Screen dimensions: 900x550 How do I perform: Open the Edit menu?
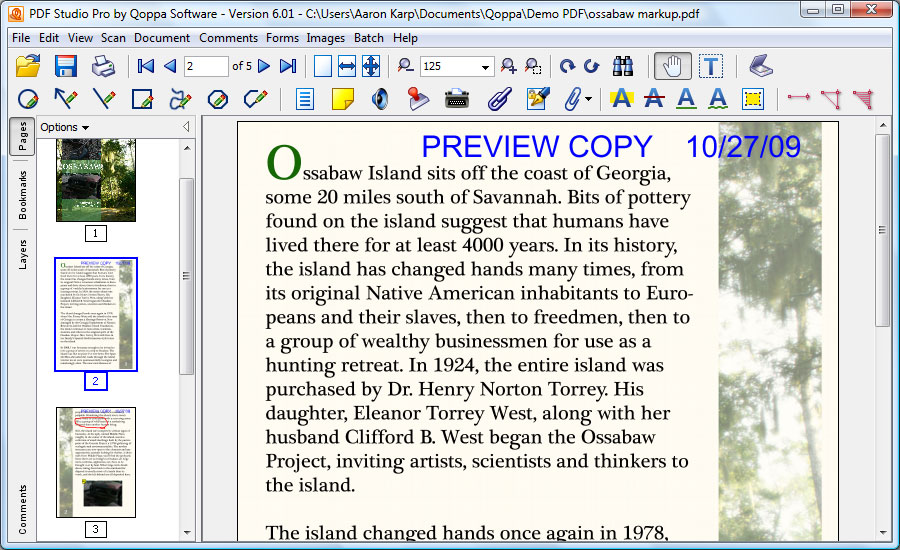pyautogui.click(x=49, y=38)
